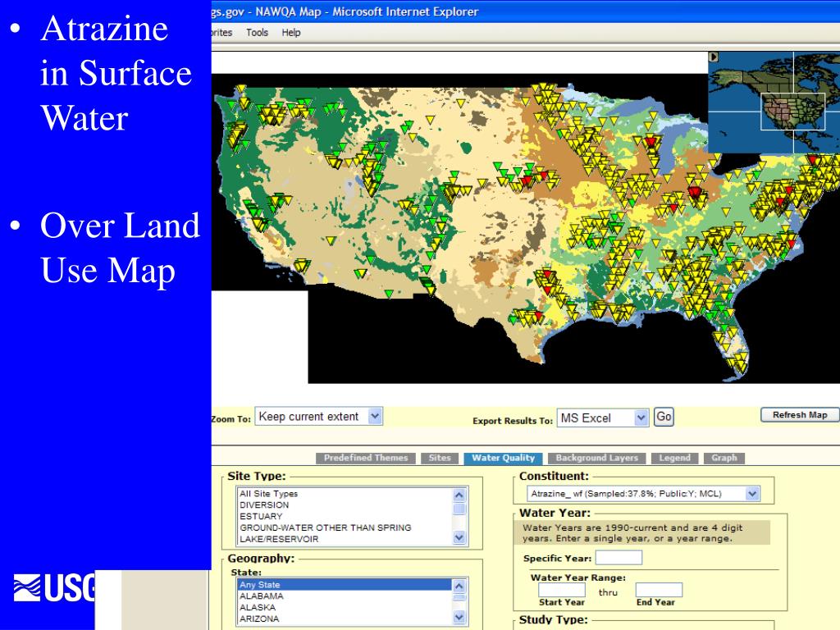Click the Refresh Map button
This screenshot has width=840, height=630.
(x=800, y=414)
